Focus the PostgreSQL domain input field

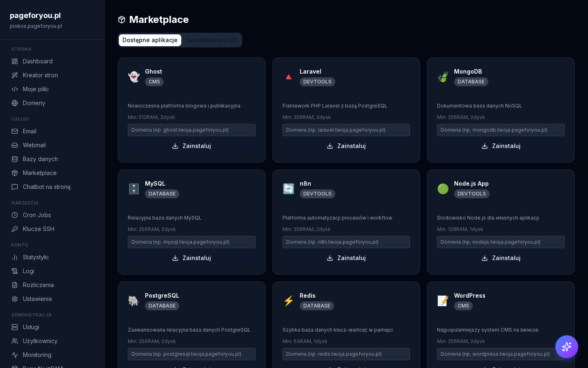click(x=192, y=354)
